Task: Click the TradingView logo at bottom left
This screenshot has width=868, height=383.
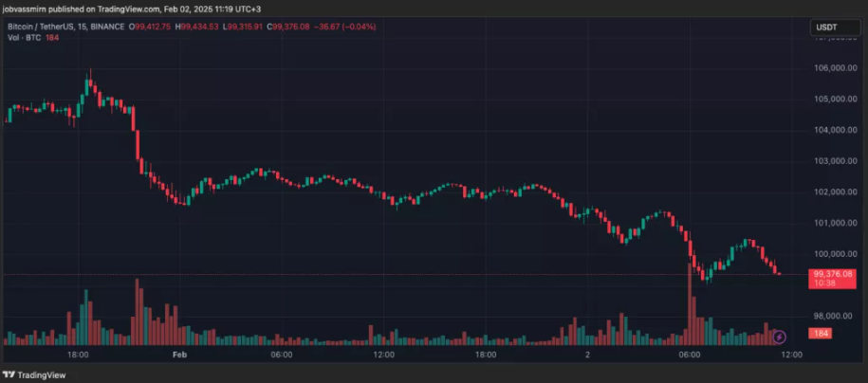Action: [35, 375]
